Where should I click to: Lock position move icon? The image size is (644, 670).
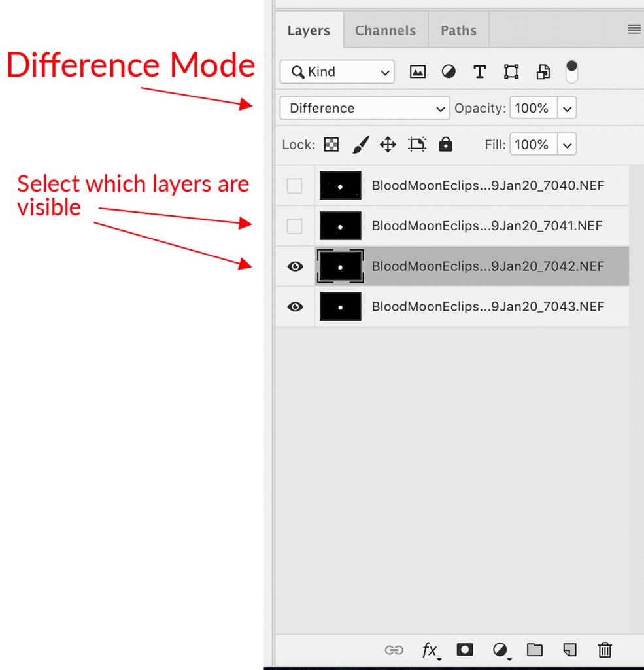(x=388, y=145)
